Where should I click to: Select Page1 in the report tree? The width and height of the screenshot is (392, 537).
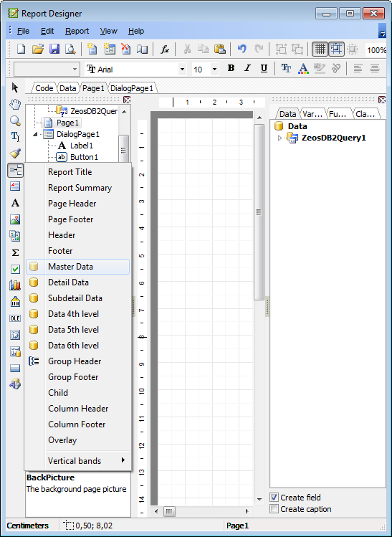click(x=67, y=123)
